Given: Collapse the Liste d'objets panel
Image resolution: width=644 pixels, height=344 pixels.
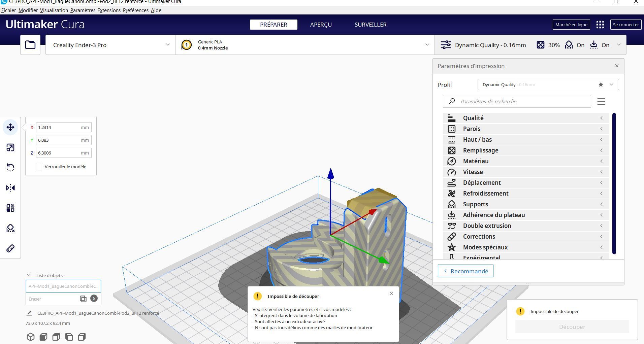Looking at the screenshot, I should pos(29,275).
